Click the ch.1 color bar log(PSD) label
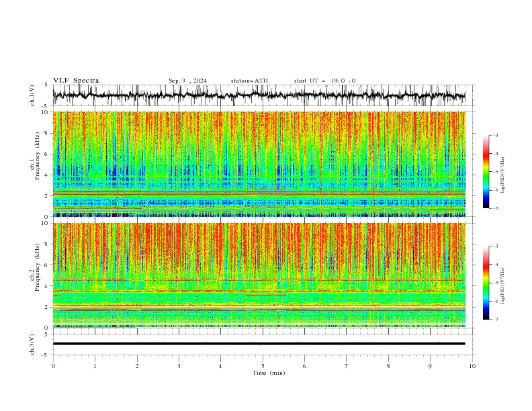The height and width of the screenshot is (411, 532). tap(503, 175)
